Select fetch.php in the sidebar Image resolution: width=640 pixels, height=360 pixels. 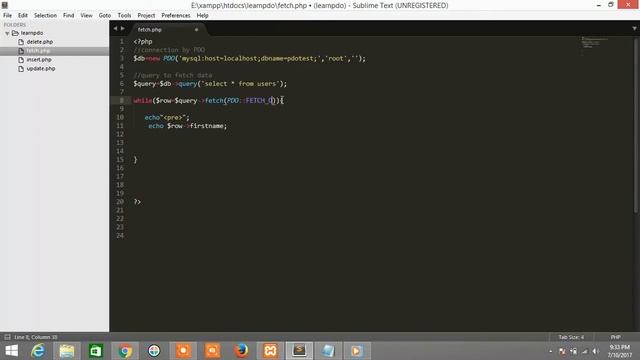point(38,51)
